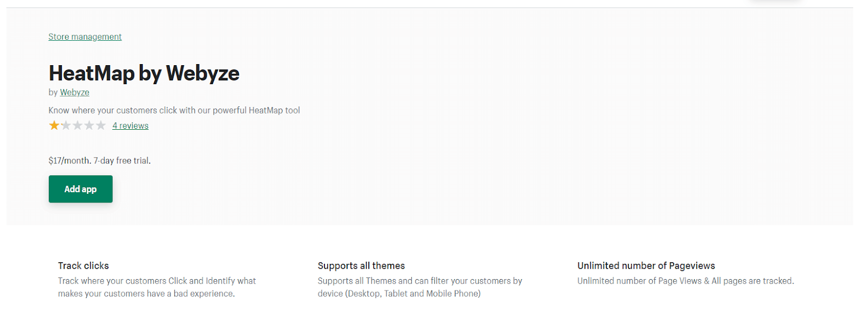Select the first yellow rating star
The height and width of the screenshot is (322, 868).
pos(54,125)
